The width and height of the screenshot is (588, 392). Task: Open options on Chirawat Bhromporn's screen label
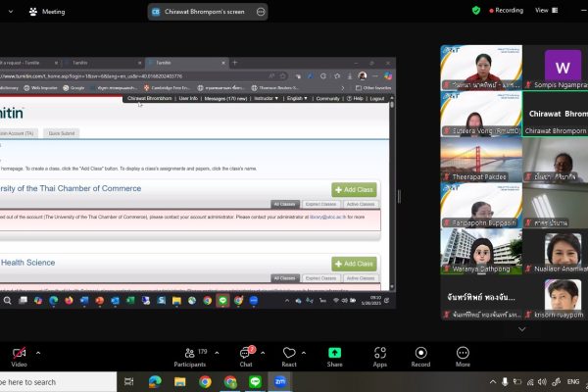261,12
